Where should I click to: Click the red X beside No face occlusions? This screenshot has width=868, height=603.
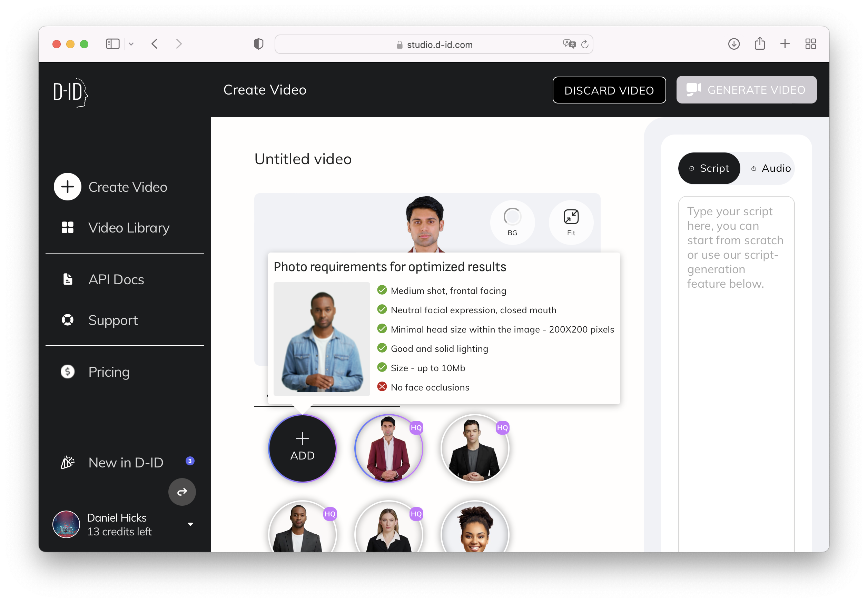tap(382, 386)
